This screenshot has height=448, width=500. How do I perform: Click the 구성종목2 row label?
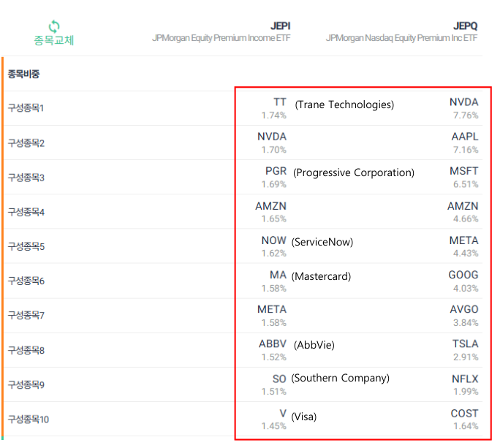[26, 143]
